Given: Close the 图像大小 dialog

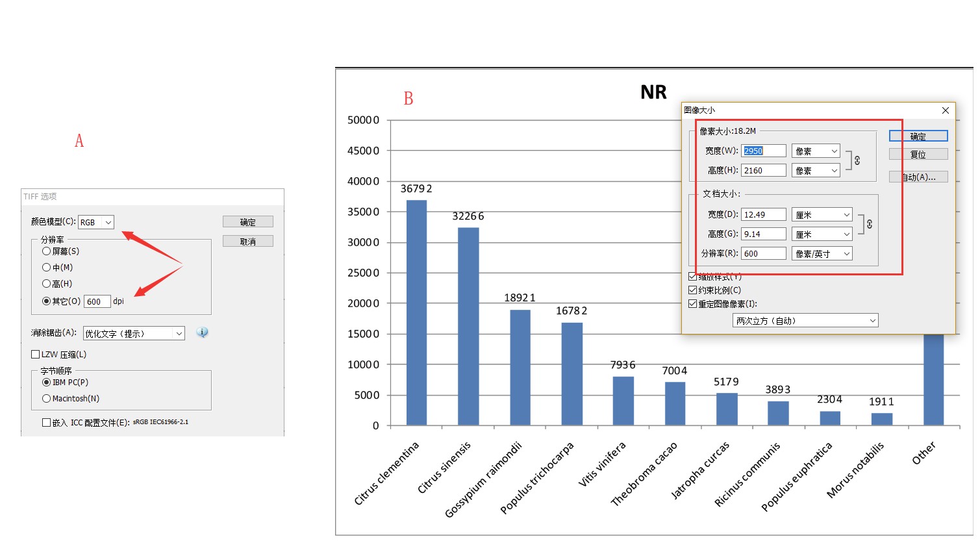Looking at the screenshot, I should coord(946,110).
